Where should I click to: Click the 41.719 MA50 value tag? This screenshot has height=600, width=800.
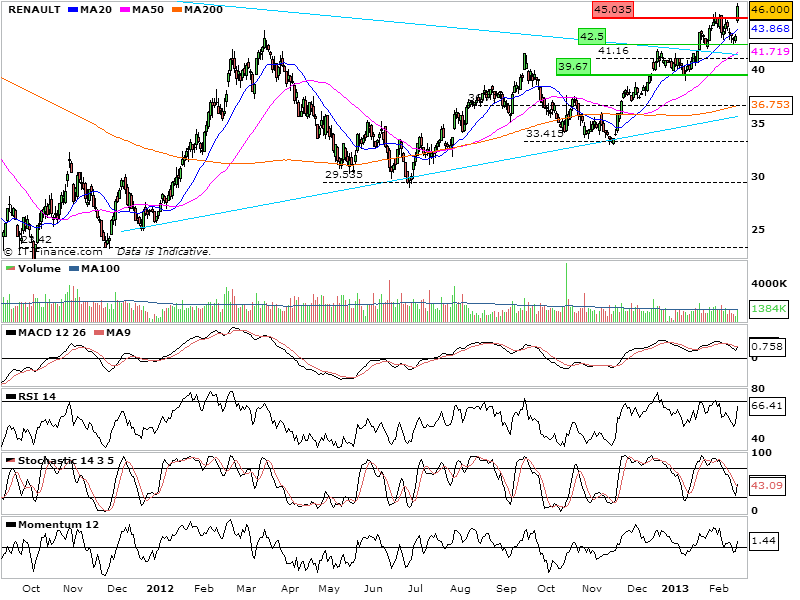[x=770, y=52]
